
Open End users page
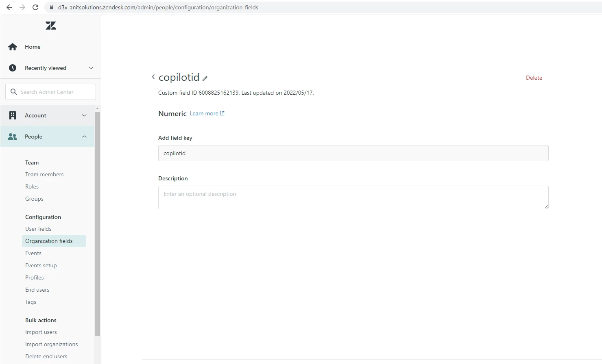tap(37, 290)
